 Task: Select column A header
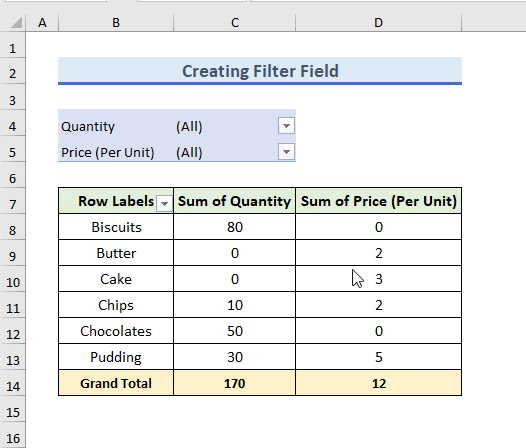click(x=42, y=22)
